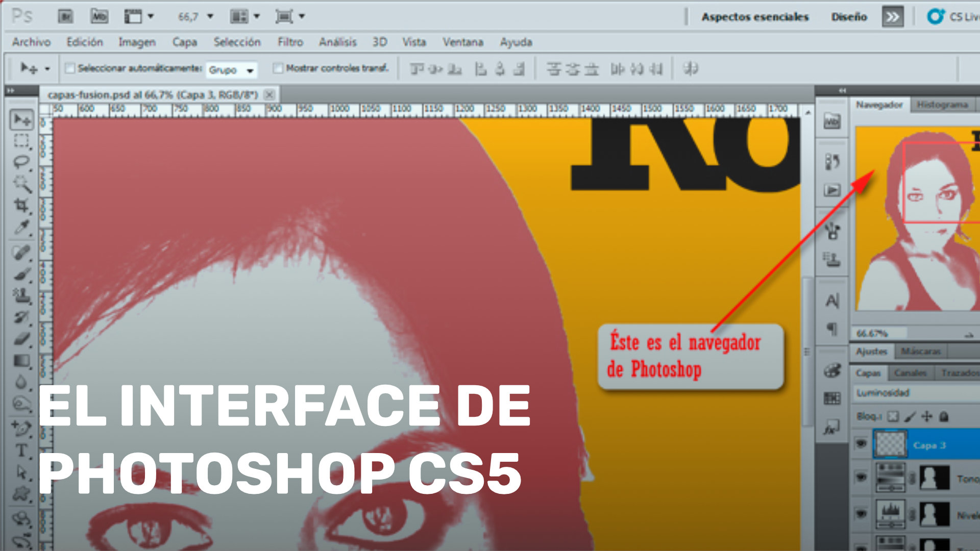Viewport: 980px width, 551px height.
Task: Select the Path Selection tool
Action: point(21,472)
